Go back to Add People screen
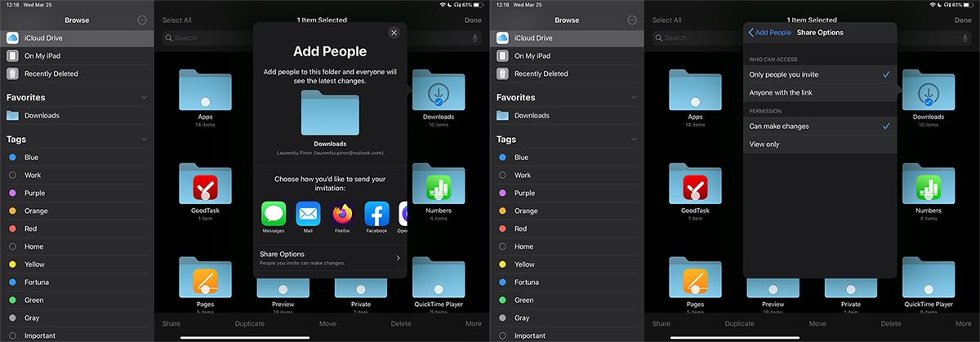The width and height of the screenshot is (980, 342). 770,33
